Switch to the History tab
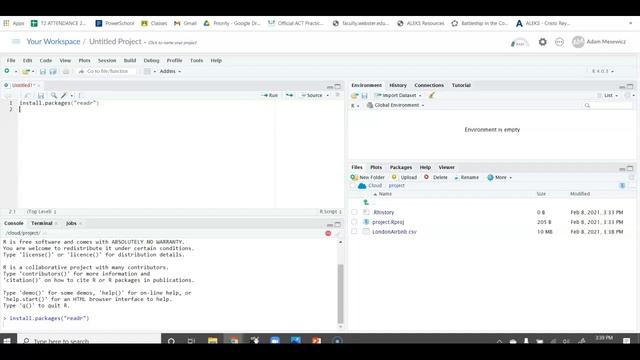This screenshot has width=640, height=360. point(398,85)
